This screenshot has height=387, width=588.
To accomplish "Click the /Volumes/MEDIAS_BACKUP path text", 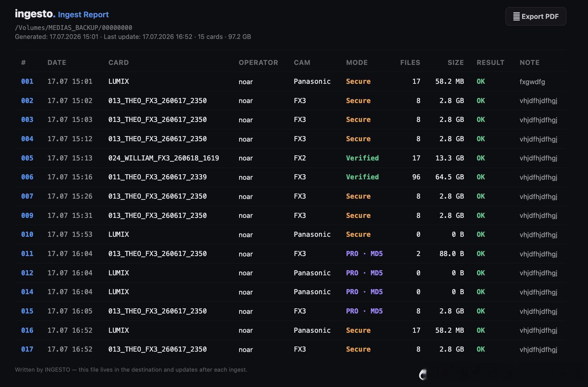I will point(74,28).
